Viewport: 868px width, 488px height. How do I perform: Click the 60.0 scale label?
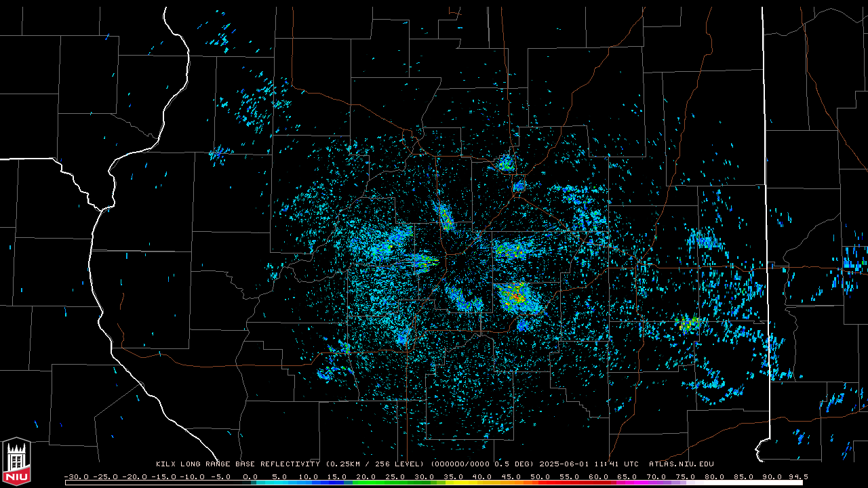[x=599, y=477]
